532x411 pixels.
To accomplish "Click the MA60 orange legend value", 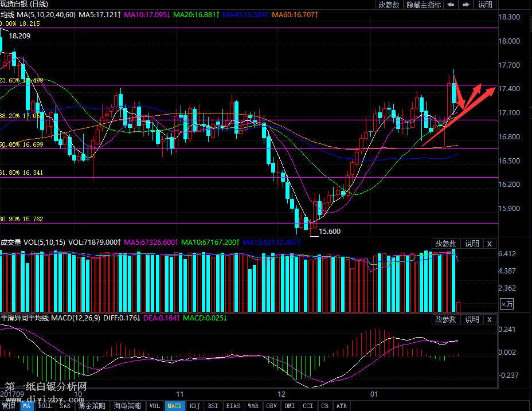I will [294, 14].
